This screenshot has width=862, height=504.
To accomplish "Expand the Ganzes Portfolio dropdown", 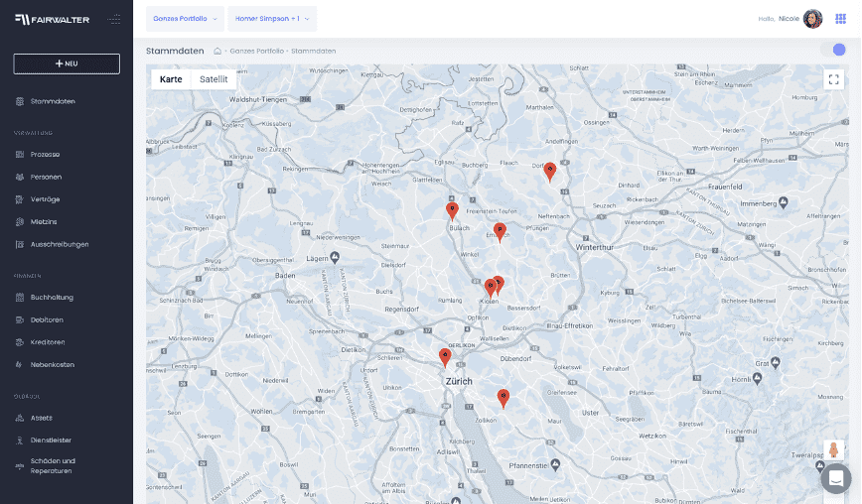I will tap(185, 19).
